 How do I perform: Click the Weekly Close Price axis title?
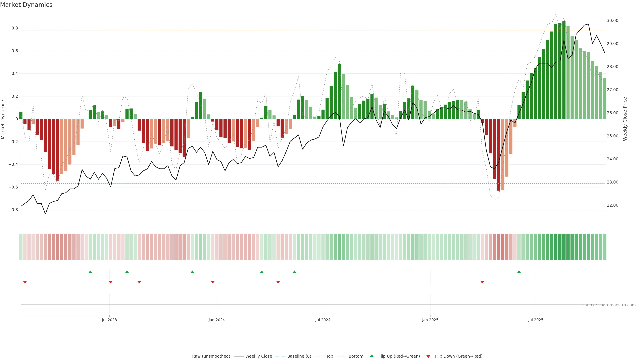pos(625,119)
